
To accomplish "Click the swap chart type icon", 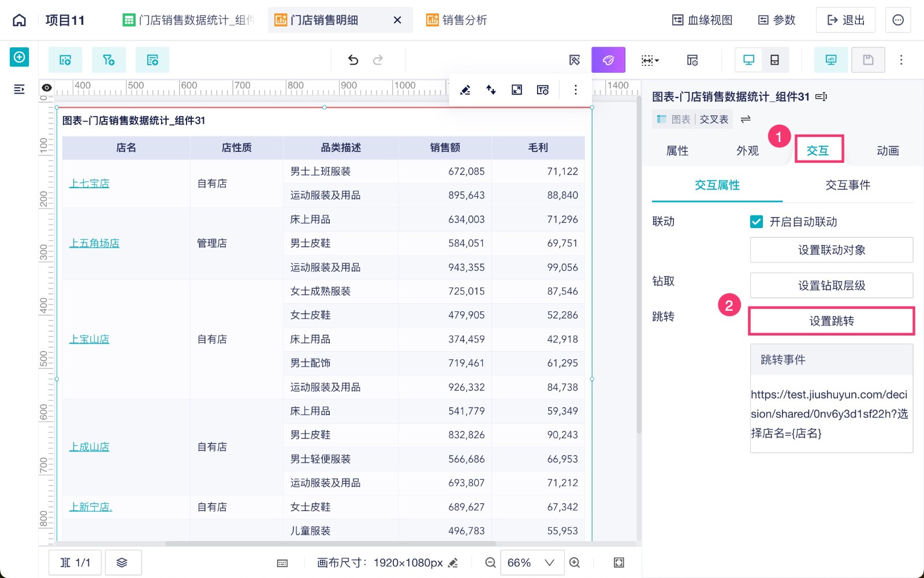I will (x=746, y=119).
